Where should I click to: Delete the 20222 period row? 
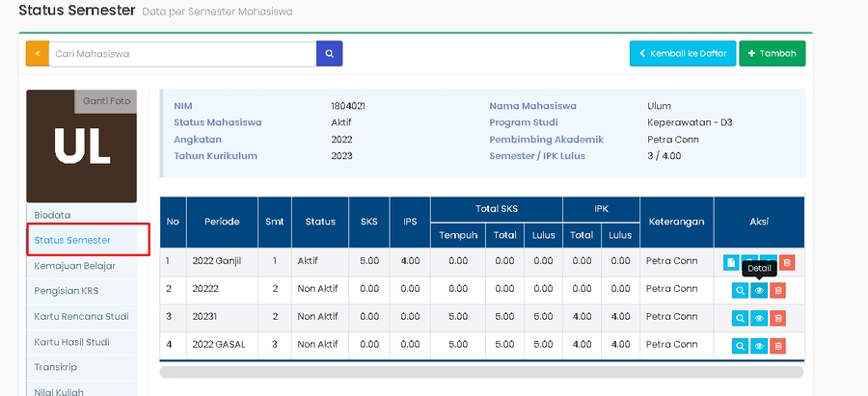coord(778,290)
